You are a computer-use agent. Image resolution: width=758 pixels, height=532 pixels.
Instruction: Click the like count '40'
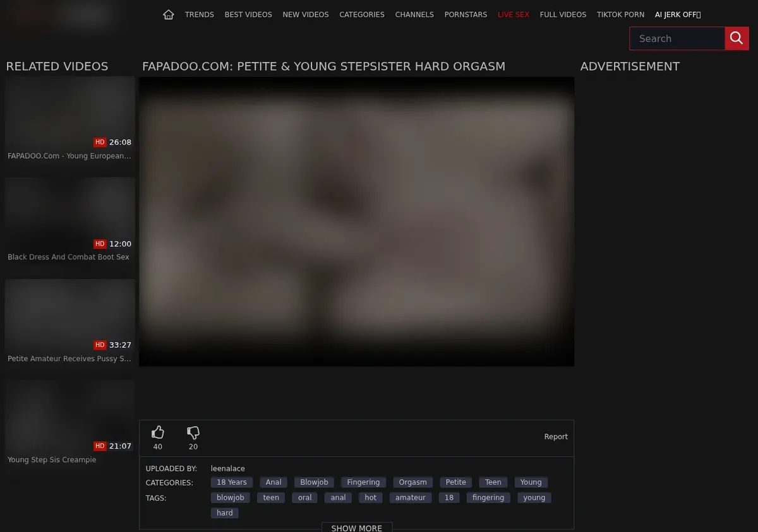[x=158, y=447]
